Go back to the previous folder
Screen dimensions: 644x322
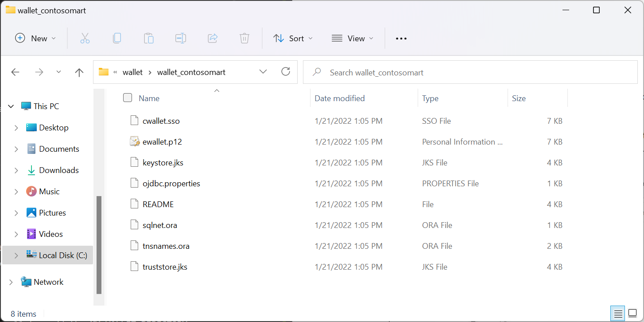(x=15, y=72)
